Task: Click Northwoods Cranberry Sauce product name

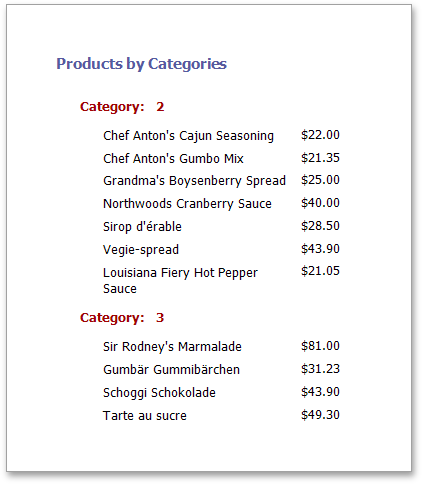Action: click(187, 204)
